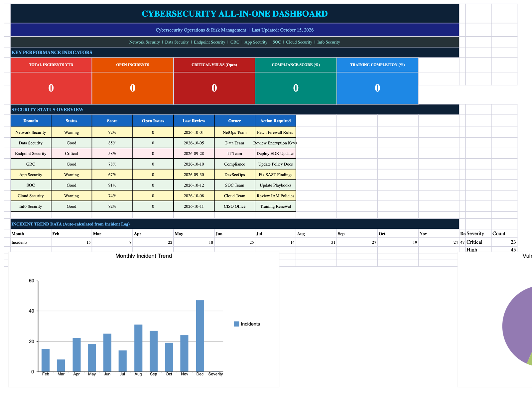This screenshot has height=397, width=532.
Task: Select the COMPLIANCE SCORE (%) label
Action: pos(296,65)
